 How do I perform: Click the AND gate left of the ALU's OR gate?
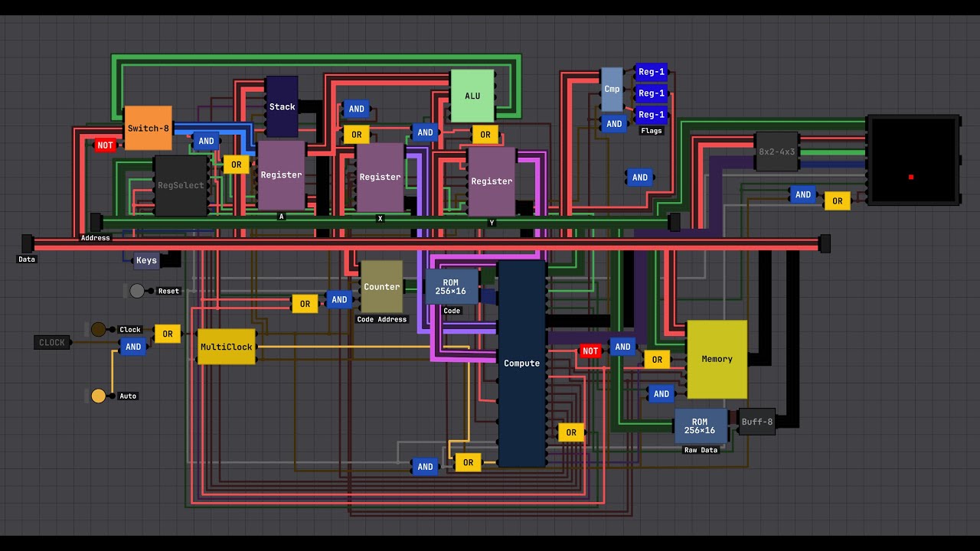425,132
